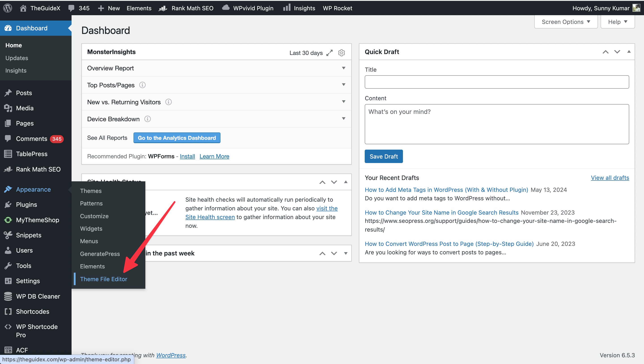
Task: Click the View all drafts link
Action: [x=610, y=178]
